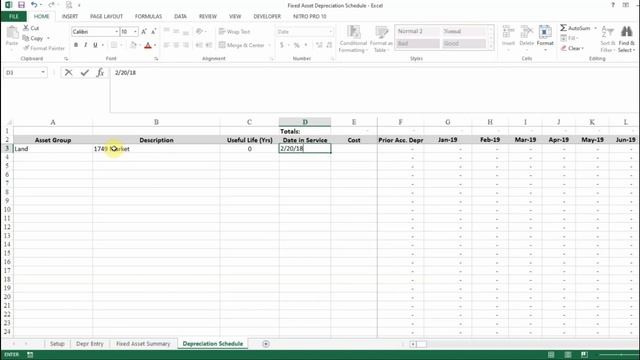Toggle underline formatting

pyautogui.click(x=95, y=45)
